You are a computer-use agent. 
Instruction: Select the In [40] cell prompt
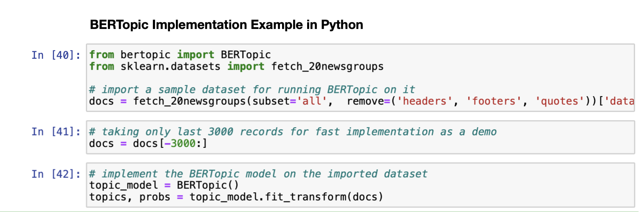coord(56,55)
